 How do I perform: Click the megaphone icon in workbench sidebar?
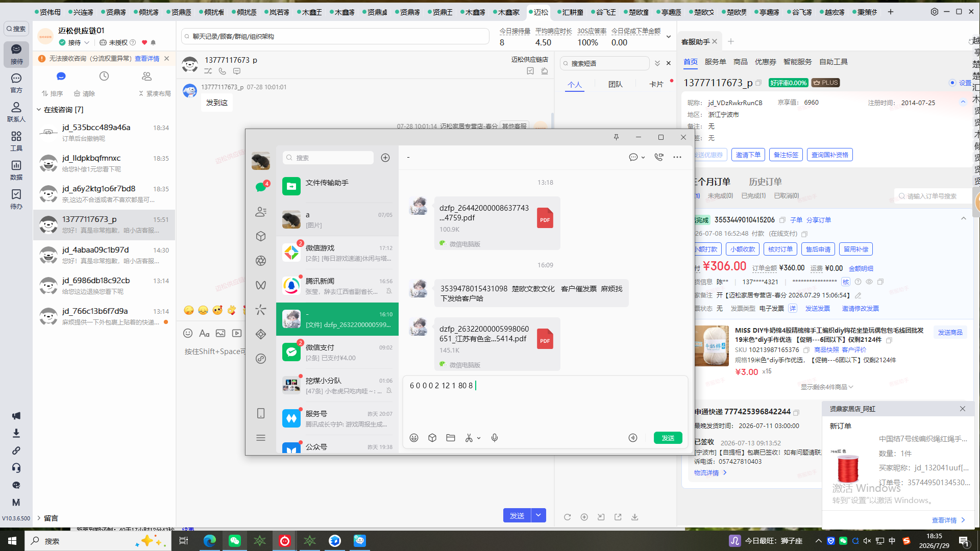16,416
